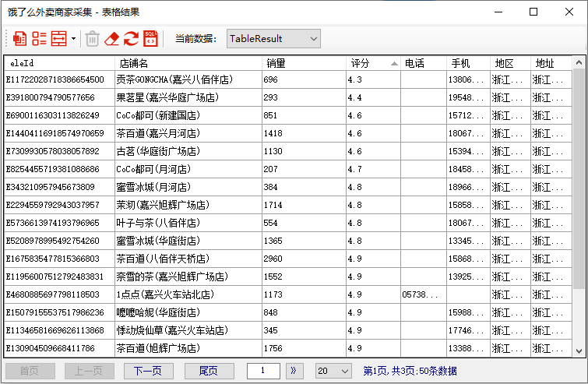Click the checklist field selection icon
The width and height of the screenshot is (588, 384).
click(39, 38)
